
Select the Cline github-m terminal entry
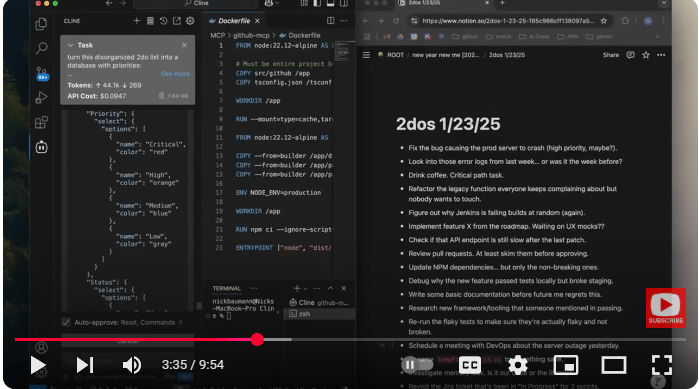[319, 303]
